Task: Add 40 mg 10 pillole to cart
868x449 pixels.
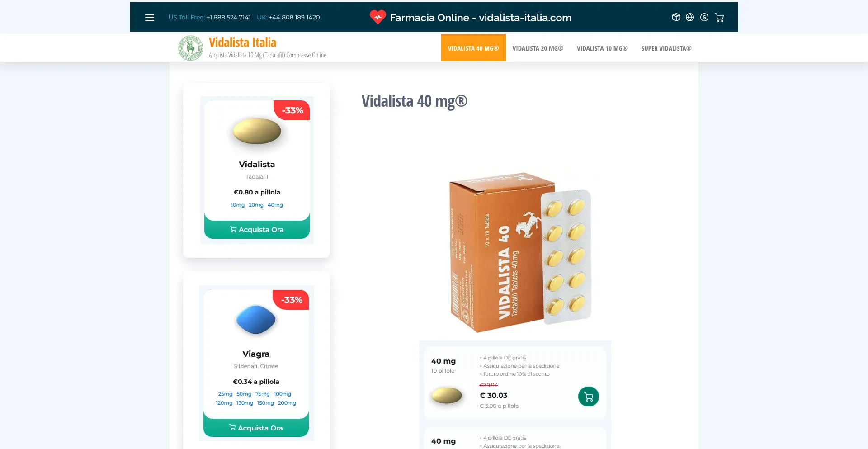Action: (588, 397)
